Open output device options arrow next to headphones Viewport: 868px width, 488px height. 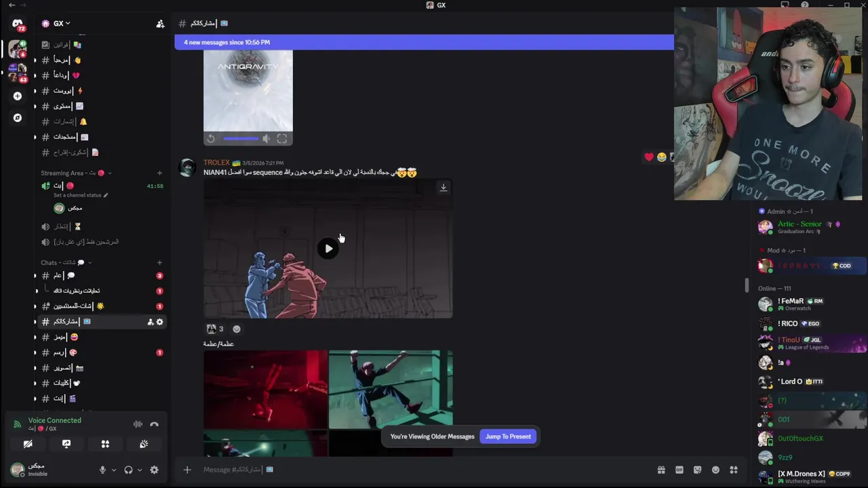[139, 470]
